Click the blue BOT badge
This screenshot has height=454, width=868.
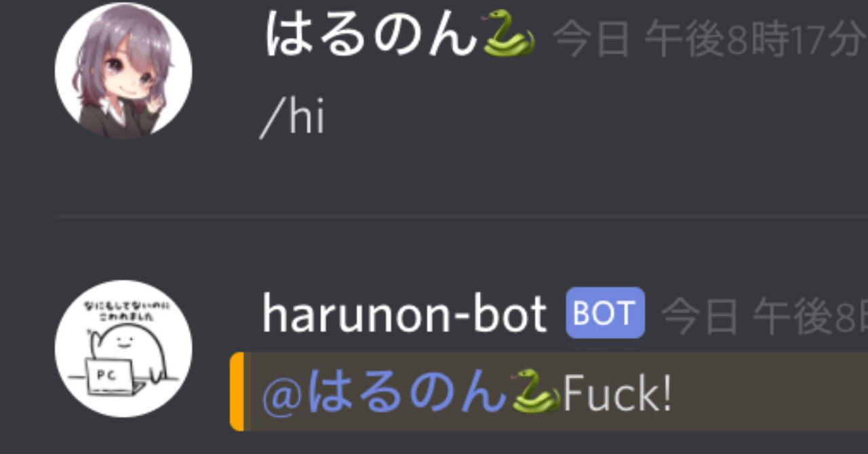click(606, 312)
